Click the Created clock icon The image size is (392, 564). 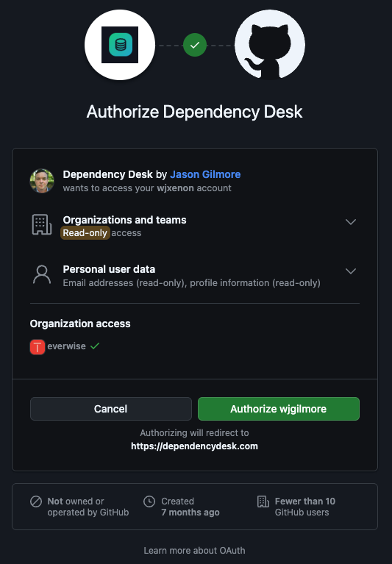pyautogui.click(x=149, y=501)
